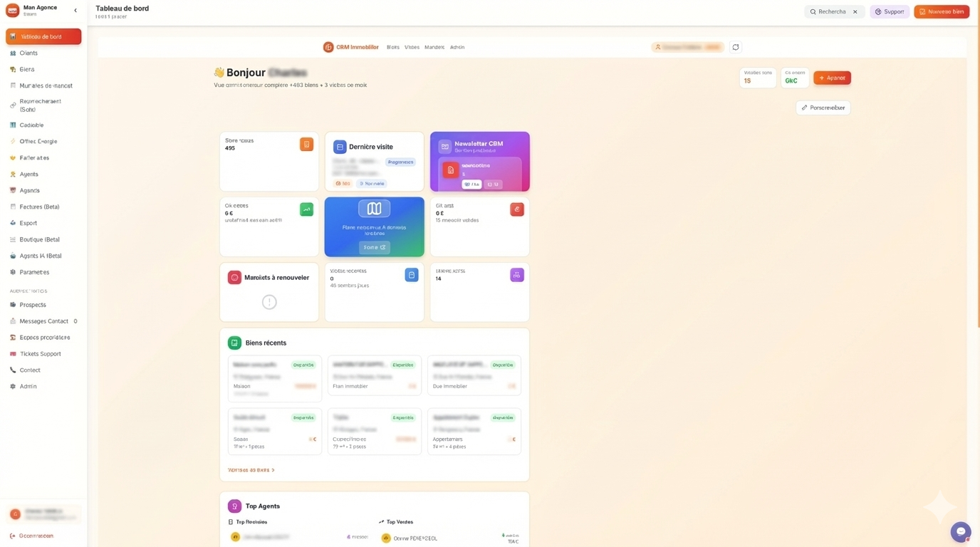980x547 pixels.
Task: Click the link icon of Rapprochement entry
Action: tap(13, 105)
